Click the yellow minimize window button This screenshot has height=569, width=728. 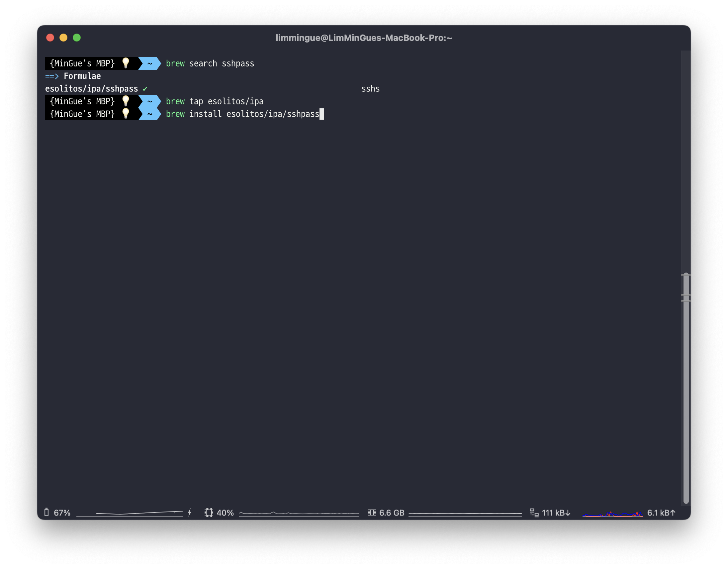(x=63, y=38)
